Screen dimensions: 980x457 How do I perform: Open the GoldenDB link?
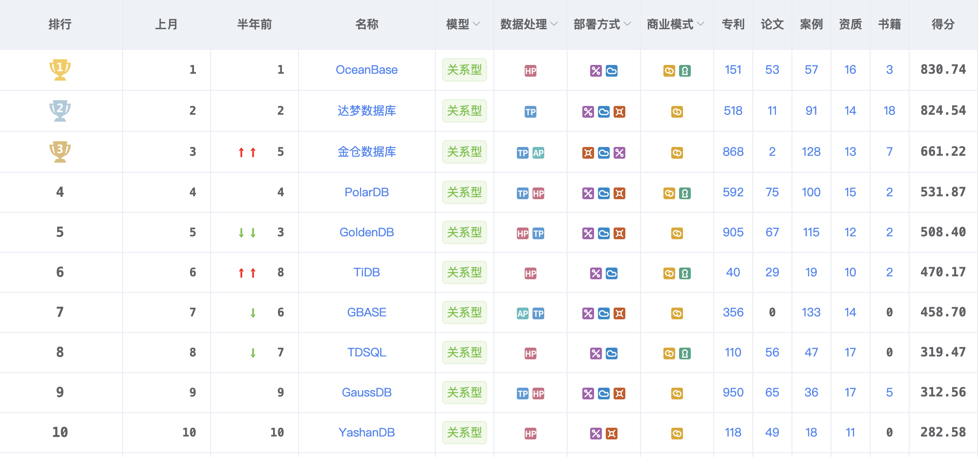367,232
